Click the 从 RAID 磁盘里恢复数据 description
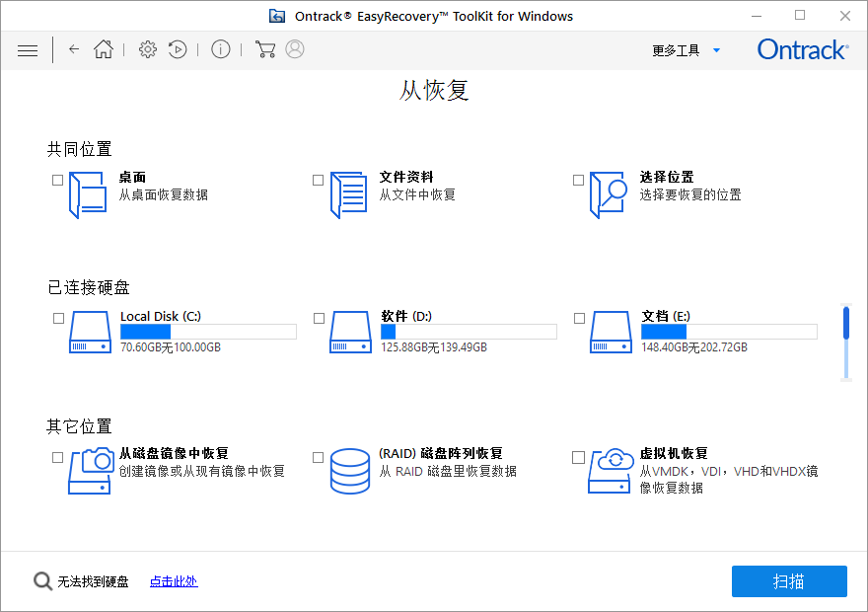The image size is (868, 612). click(448, 471)
